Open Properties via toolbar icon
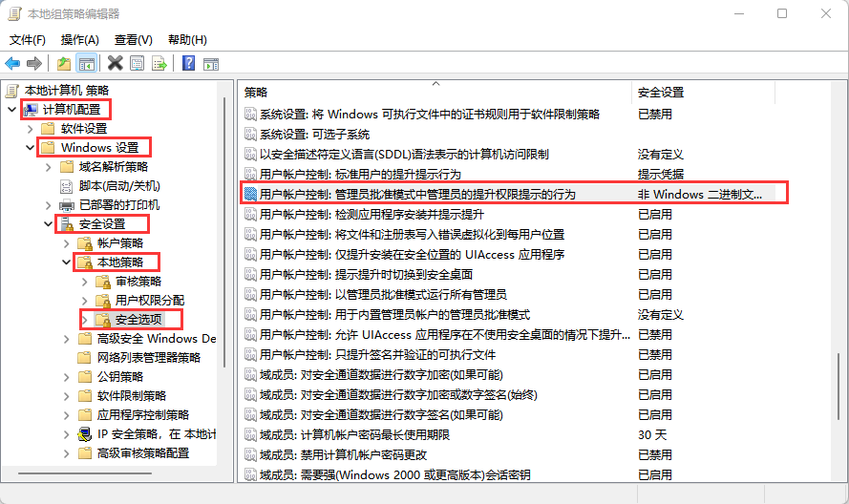Viewport: 849px width, 504px height. pyautogui.click(x=137, y=64)
